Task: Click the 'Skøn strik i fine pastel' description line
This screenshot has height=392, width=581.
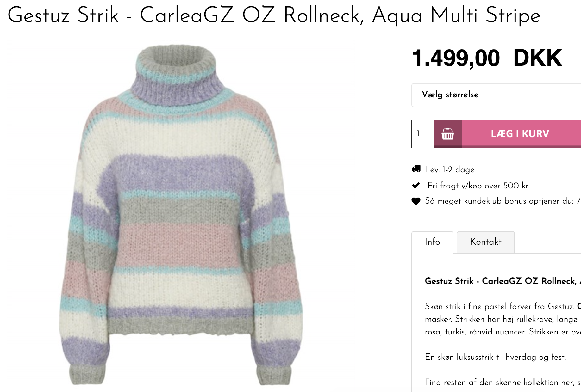Action: click(x=499, y=306)
